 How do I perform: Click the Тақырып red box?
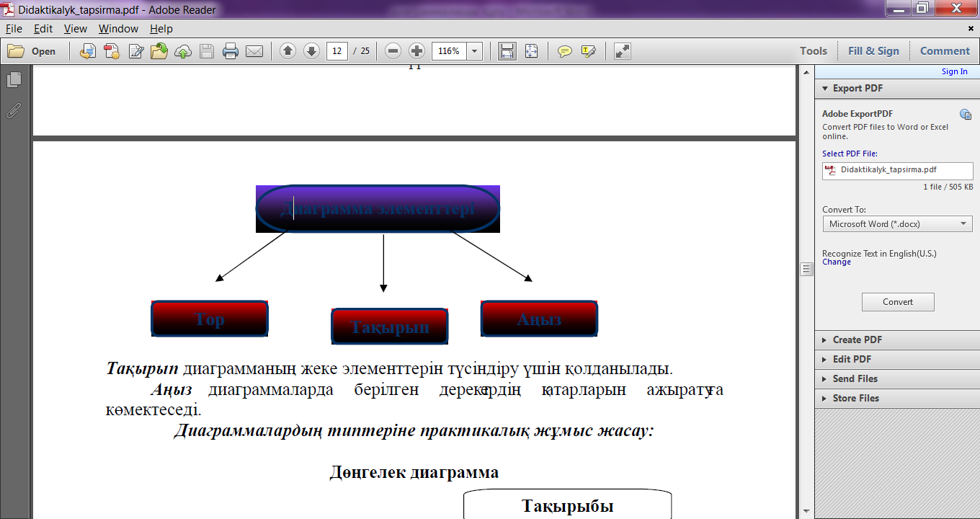click(390, 327)
